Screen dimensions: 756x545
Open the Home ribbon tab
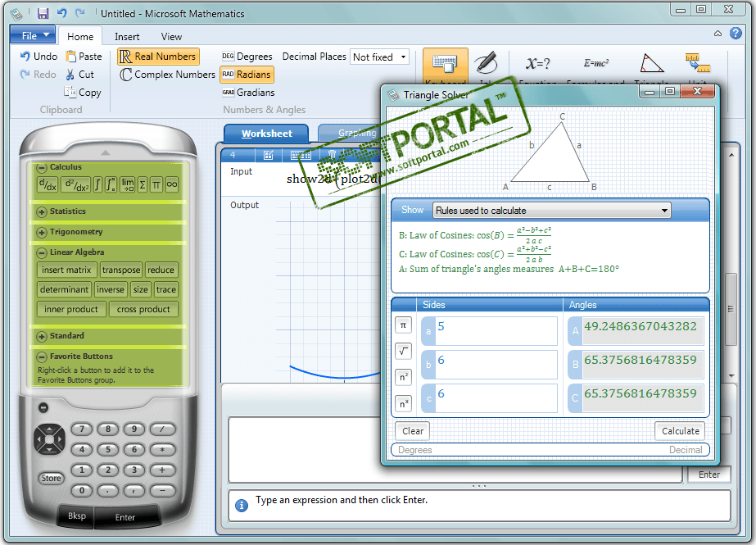click(x=80, y=37)
